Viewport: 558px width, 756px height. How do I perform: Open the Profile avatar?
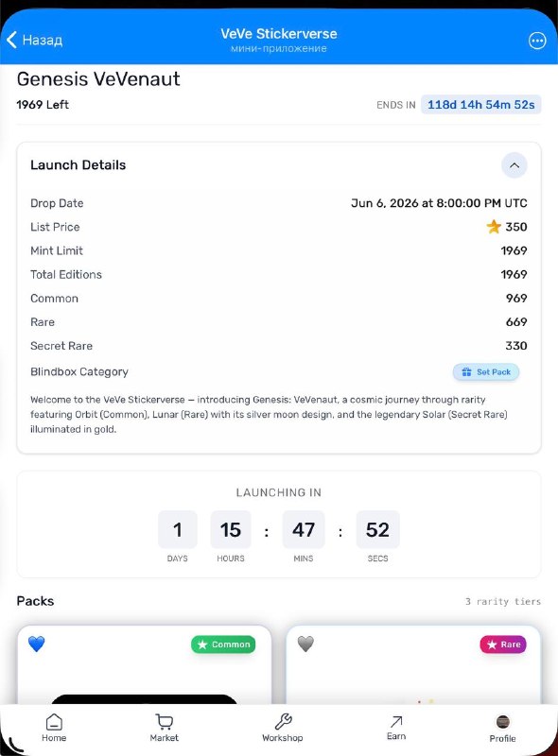point(503,722)
